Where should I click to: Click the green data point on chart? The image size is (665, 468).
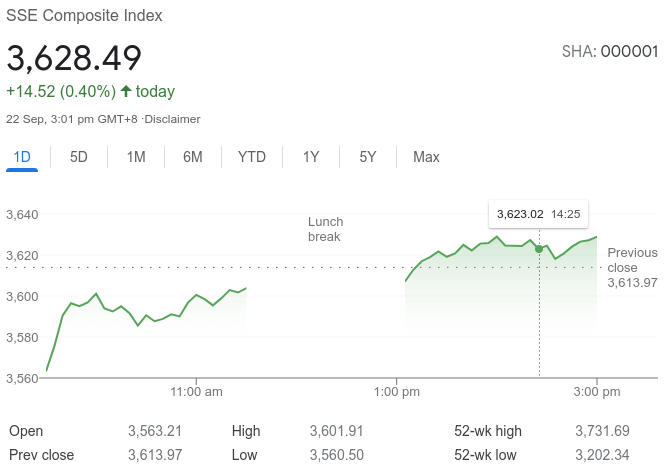539,249
